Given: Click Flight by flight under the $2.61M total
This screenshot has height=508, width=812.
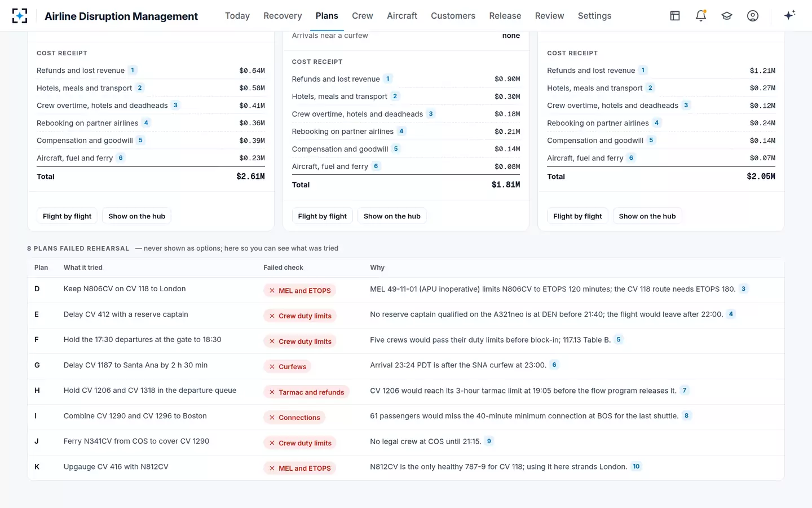Looking at the screenshot, I should pyautogui.click(x=67, y=216).
